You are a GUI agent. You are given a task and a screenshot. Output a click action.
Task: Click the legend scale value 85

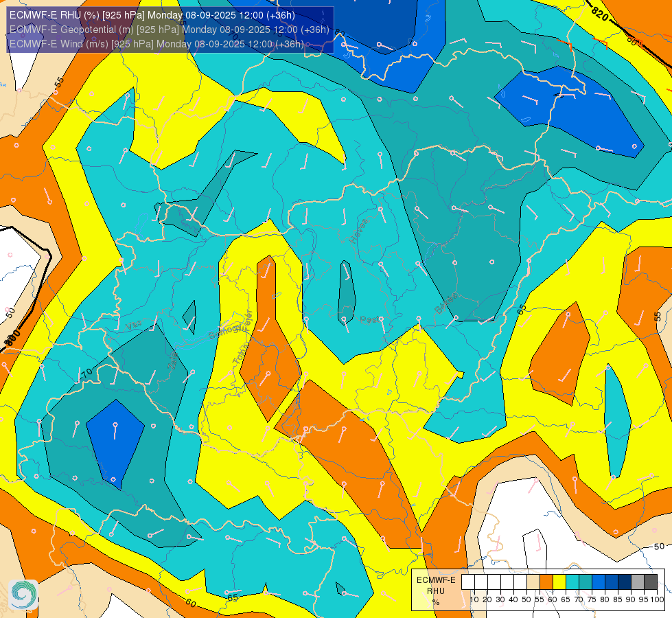(618, 599)
